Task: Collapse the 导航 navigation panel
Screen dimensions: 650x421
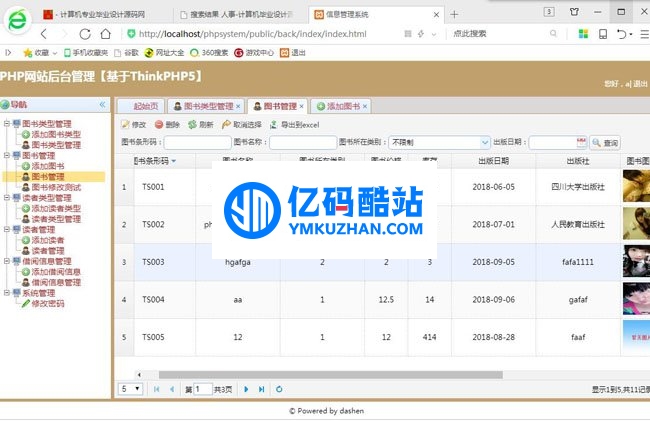Action: tap(102, 105)
